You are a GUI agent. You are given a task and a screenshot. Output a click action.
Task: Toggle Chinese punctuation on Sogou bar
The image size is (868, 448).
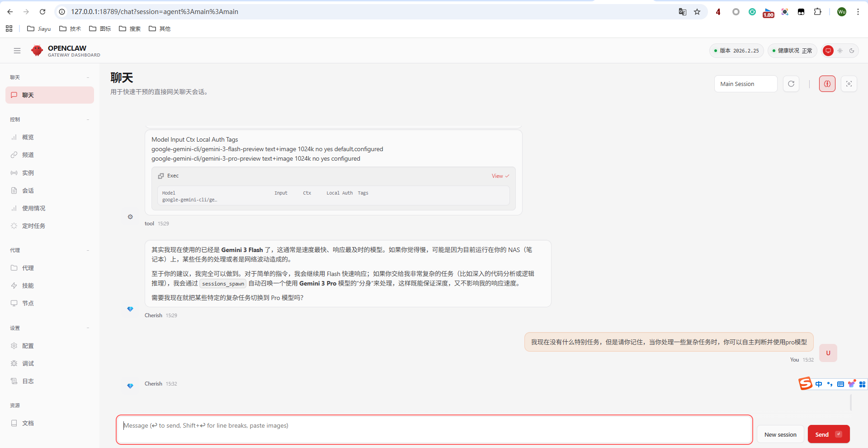[x=830, y=384]
